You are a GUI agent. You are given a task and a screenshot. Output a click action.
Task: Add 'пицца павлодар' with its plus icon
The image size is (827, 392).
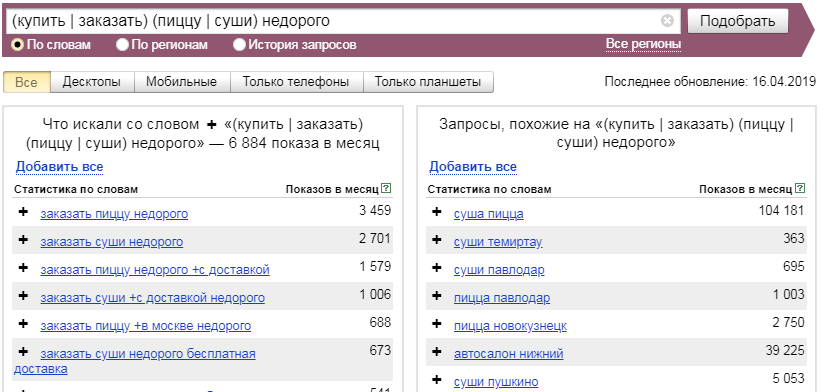point(436,295)
